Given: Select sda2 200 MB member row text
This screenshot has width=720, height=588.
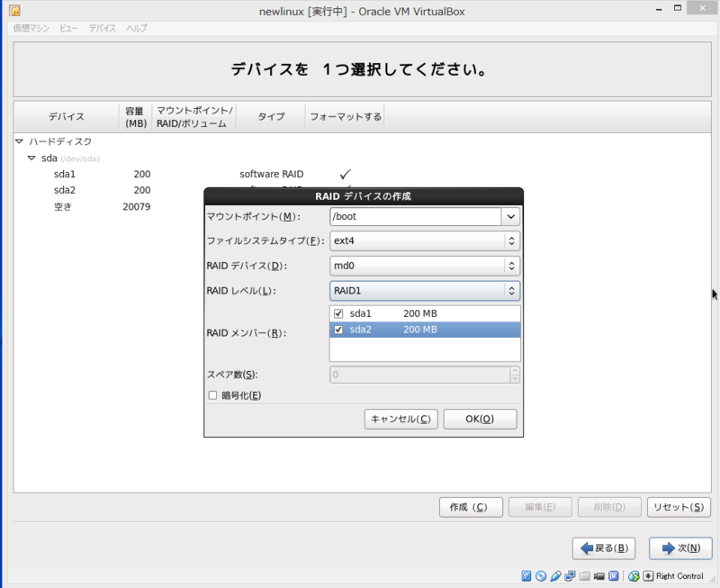Looking at the screenshot, I should (x=425, y=330).
